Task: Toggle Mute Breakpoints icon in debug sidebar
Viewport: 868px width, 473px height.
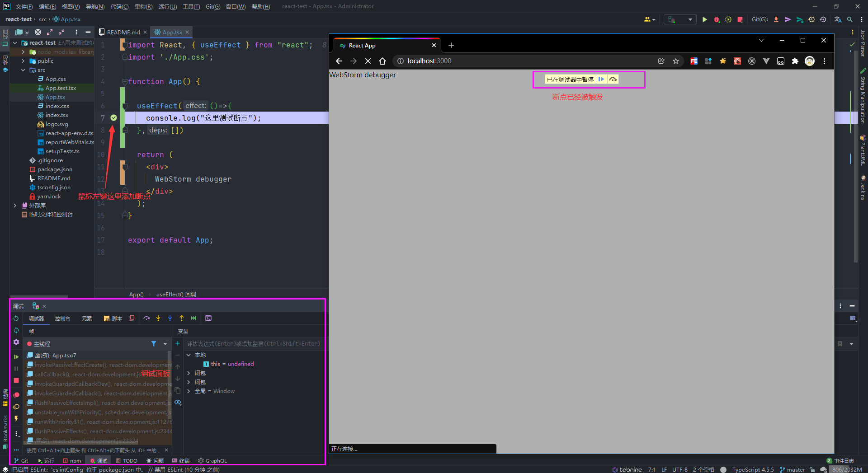Action: [16, 407]
